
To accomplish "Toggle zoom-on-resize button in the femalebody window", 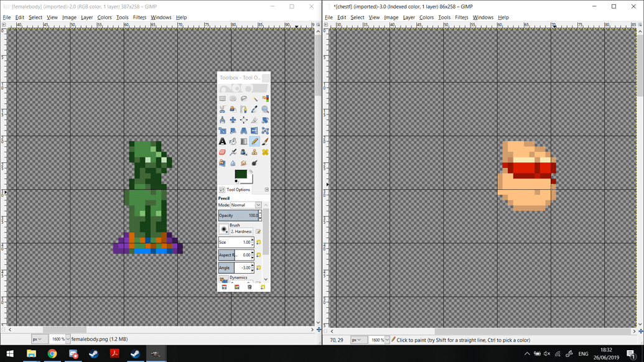I will coord(318,25).
